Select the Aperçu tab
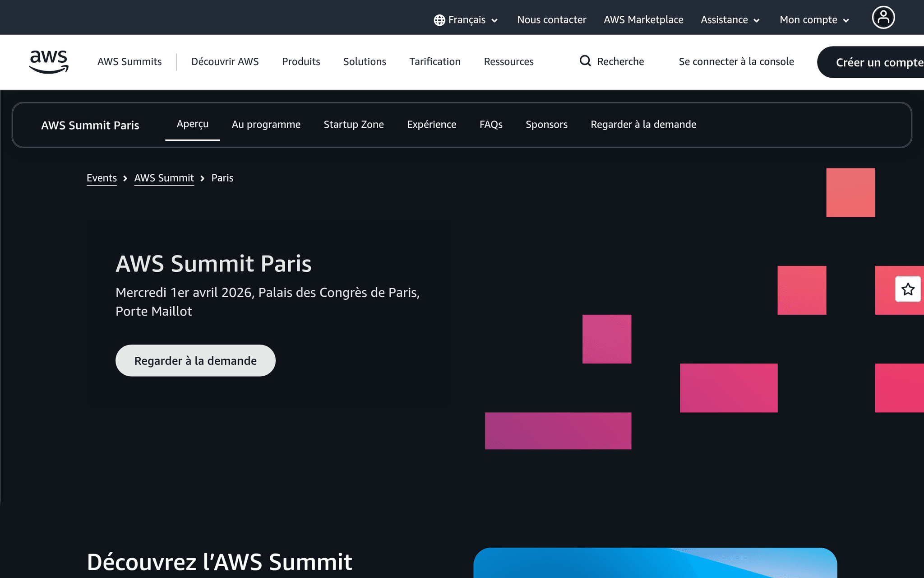Screen dimensions: 924x578 pyautogui.click(x=193, y=124)
